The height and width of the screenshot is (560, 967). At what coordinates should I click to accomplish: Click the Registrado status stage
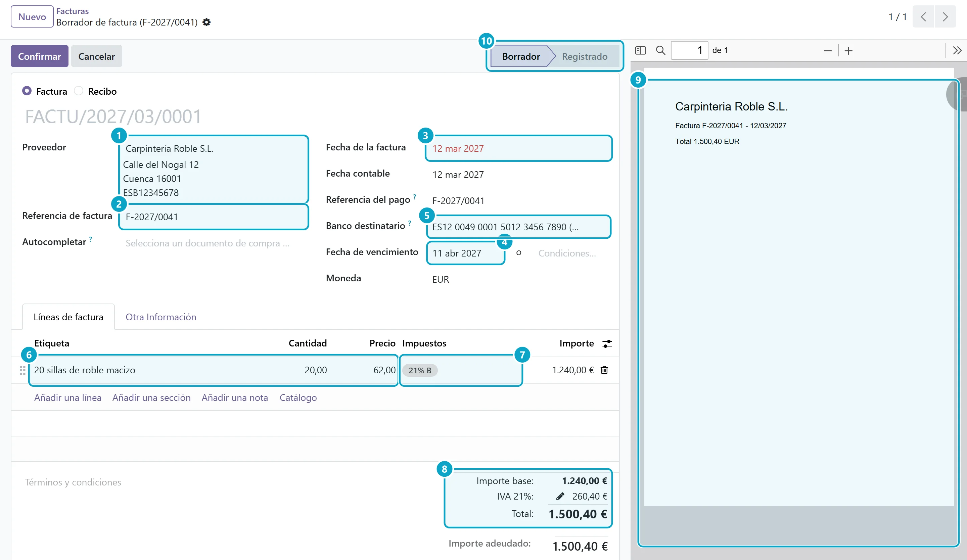click(585, 56)
